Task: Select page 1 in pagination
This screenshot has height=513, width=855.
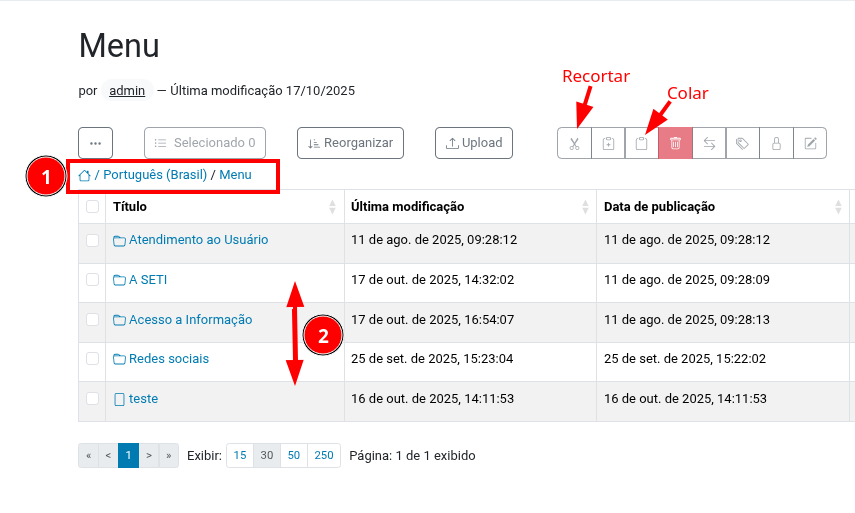Action: tap(128, 456)
